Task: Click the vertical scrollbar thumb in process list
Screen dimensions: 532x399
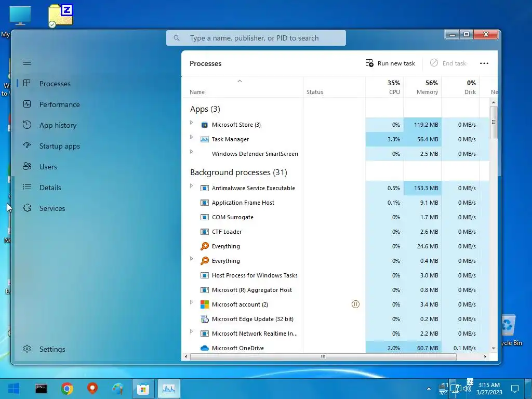Action: coord(494,123)
